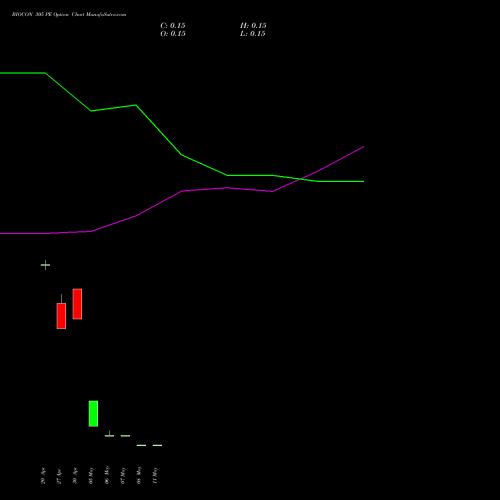The height and width of the screenshot is (500, 500).
Task: Click the tall green candlestick for 05 May
Action: 93,414
